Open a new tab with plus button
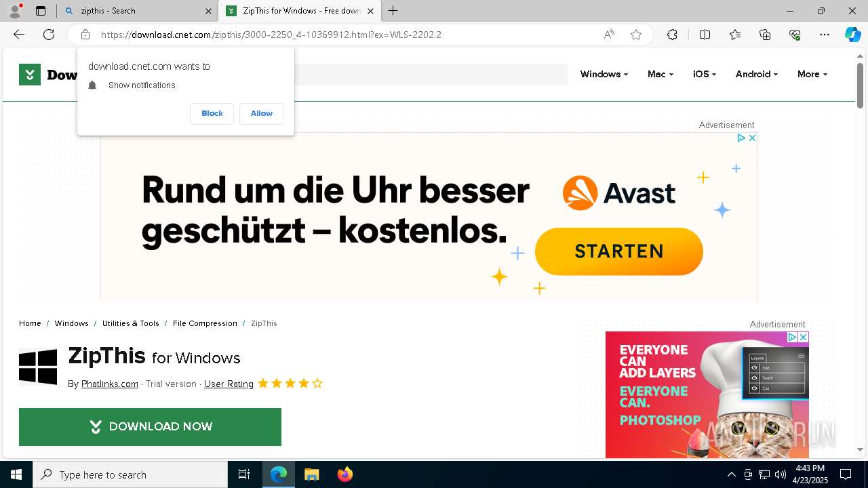 393,11
